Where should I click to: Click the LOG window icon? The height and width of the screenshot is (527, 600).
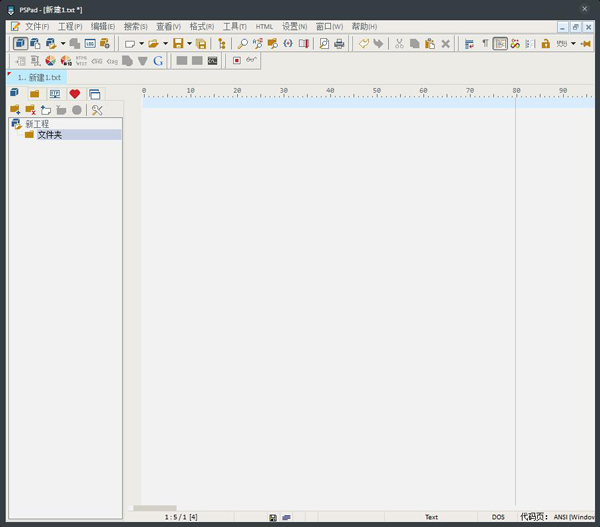[x=90, y=43]
